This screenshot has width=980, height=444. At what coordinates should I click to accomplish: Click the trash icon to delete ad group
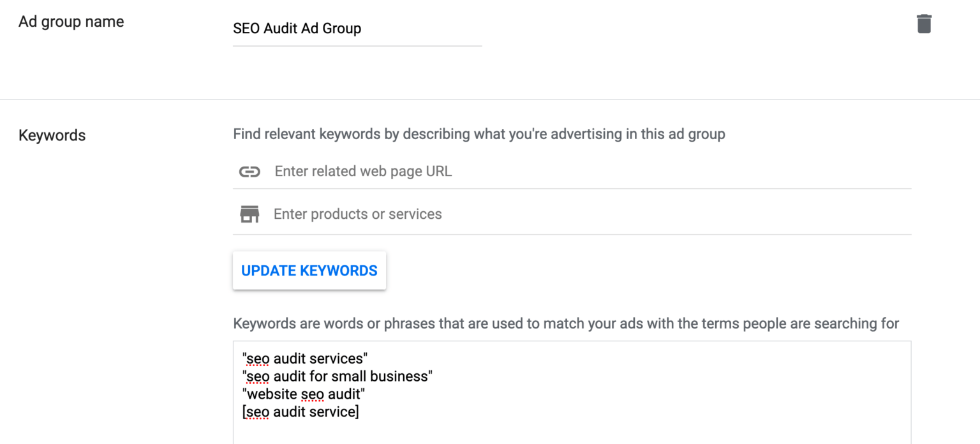pyautogui.click(x=924, y=23)
